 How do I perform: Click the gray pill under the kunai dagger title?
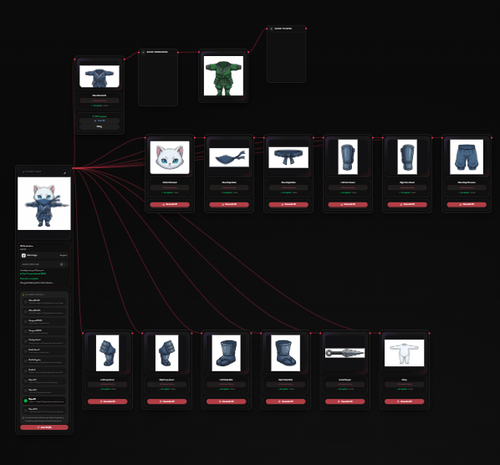(x=345, y=384)
